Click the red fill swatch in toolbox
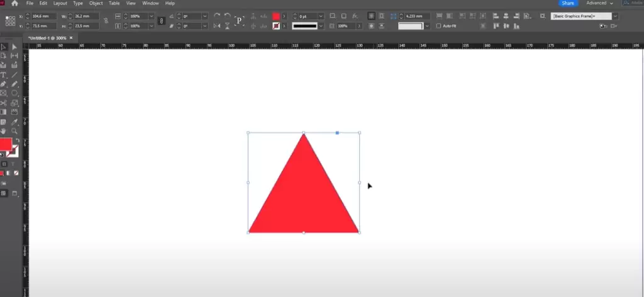This screenshot has height=297, width=644. coord(6,145)
